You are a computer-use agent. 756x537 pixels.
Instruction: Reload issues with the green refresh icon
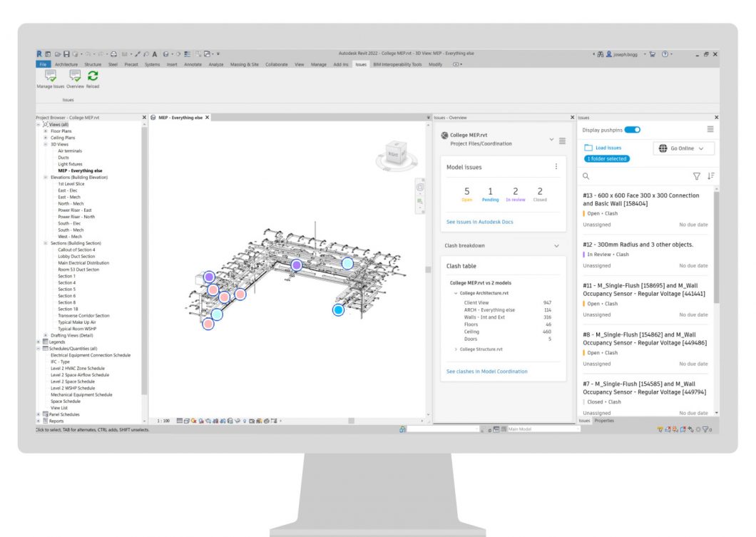pyautogui.click(x=93, y=76)
